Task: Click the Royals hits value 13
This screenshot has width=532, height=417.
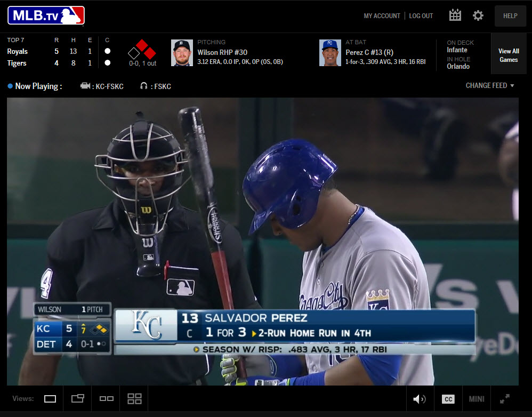Action: (73, 51)
